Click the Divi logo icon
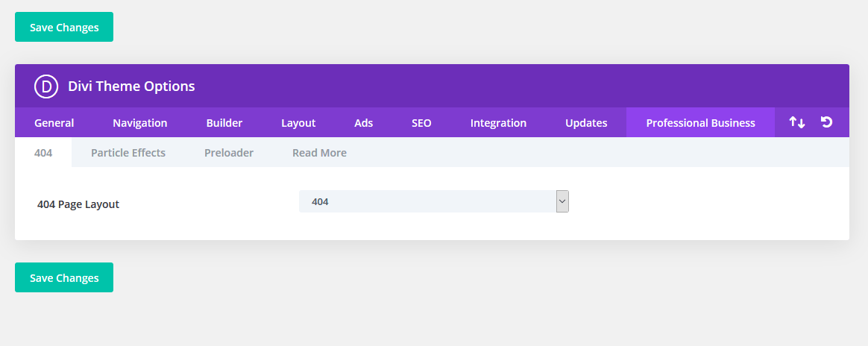The height and width of the screenshot is (346, 868). [x=46, y=86]
